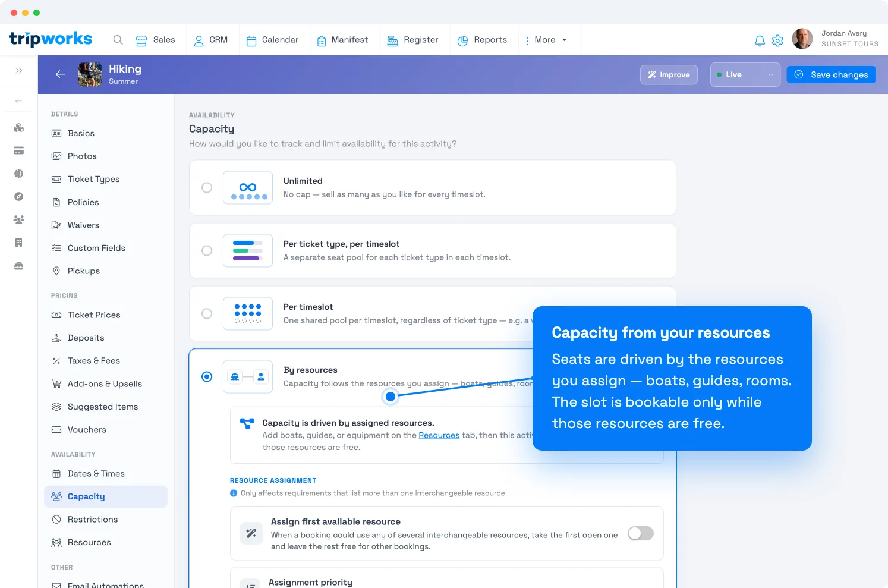
Task: Open the Live status dropdown
Action: coord(745,75)
